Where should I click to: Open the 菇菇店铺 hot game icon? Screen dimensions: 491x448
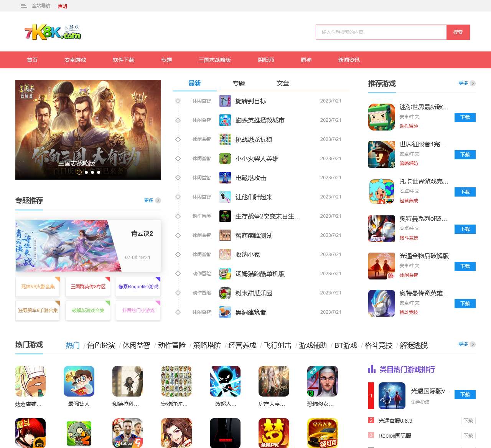coord(30,381)
